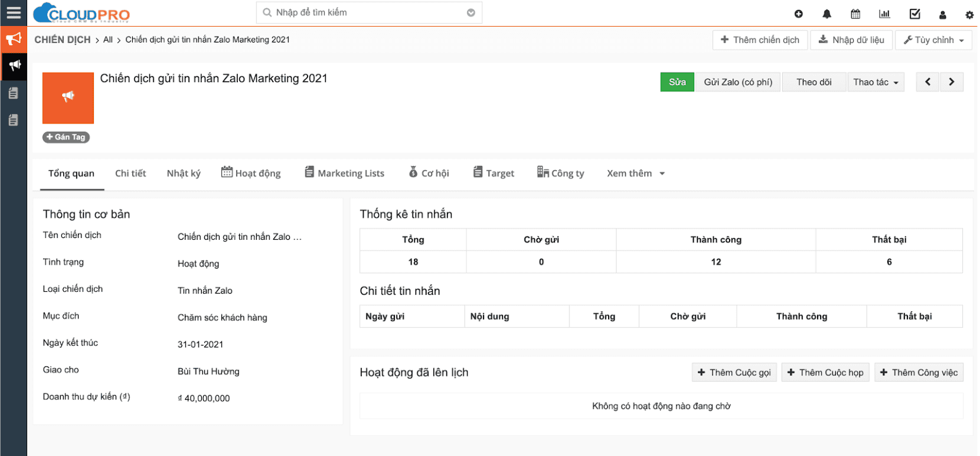
Task: Go to next campaign record arrow
Action: 952,82
